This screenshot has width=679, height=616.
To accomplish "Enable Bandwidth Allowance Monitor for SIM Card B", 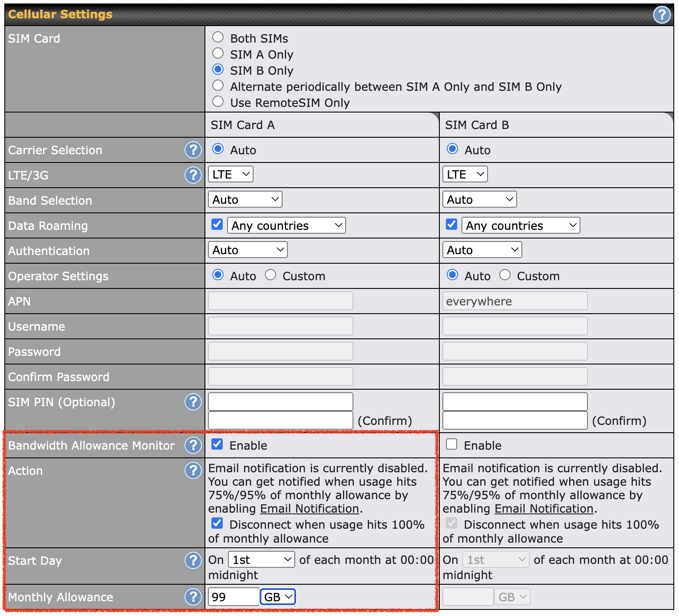I will coord(452,444).
